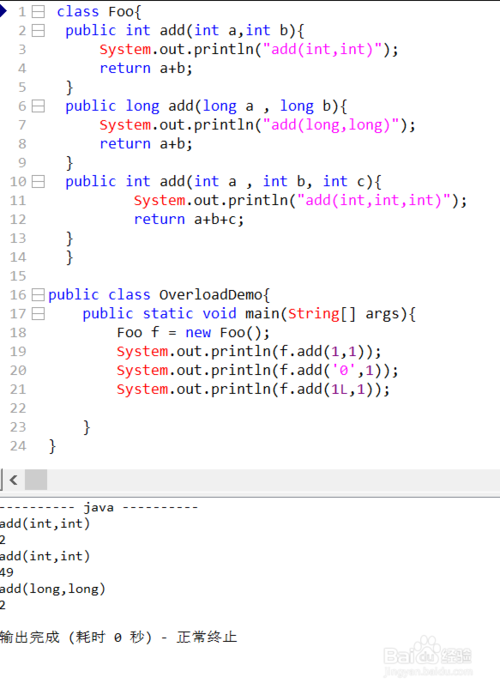Click the f.add(1L,1) statement
500x689 pixels.
[253, 389]
